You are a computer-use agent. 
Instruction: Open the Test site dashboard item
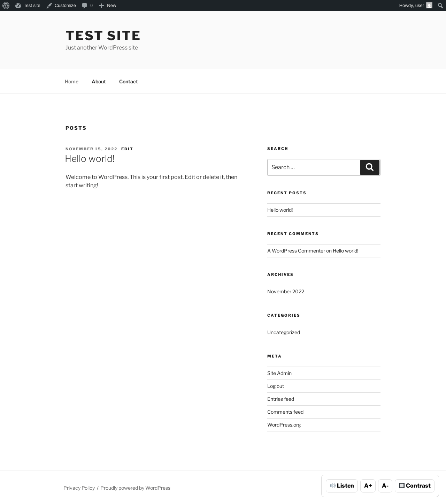coord(28,6)
